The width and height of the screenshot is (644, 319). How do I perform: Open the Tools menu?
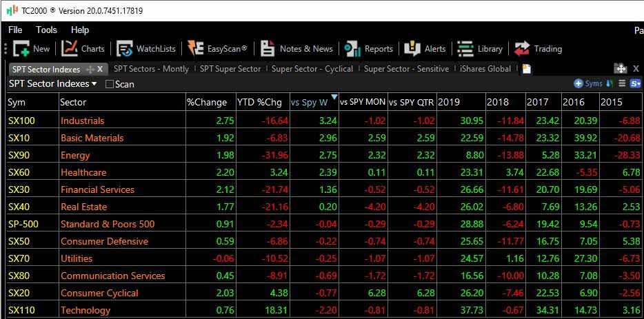point(46,30)
